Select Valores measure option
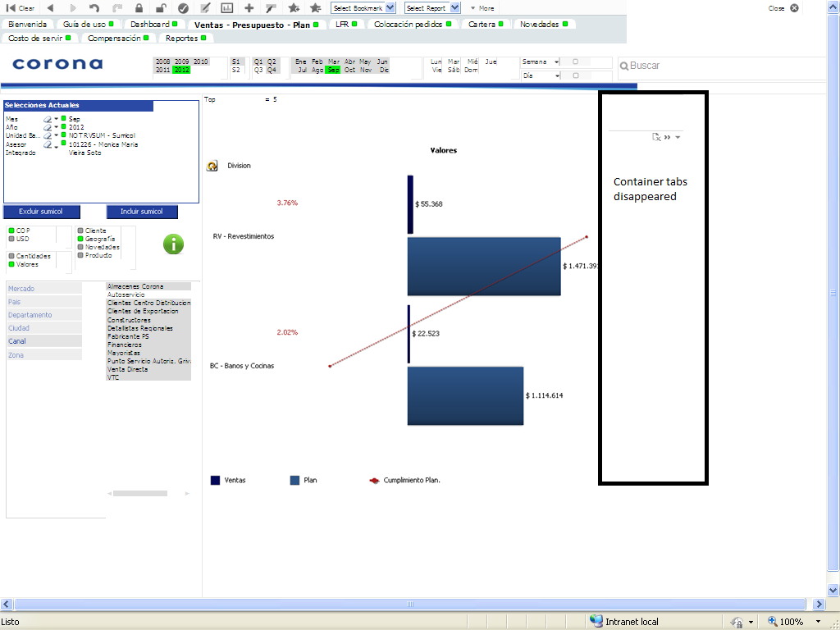 [24, 264]
